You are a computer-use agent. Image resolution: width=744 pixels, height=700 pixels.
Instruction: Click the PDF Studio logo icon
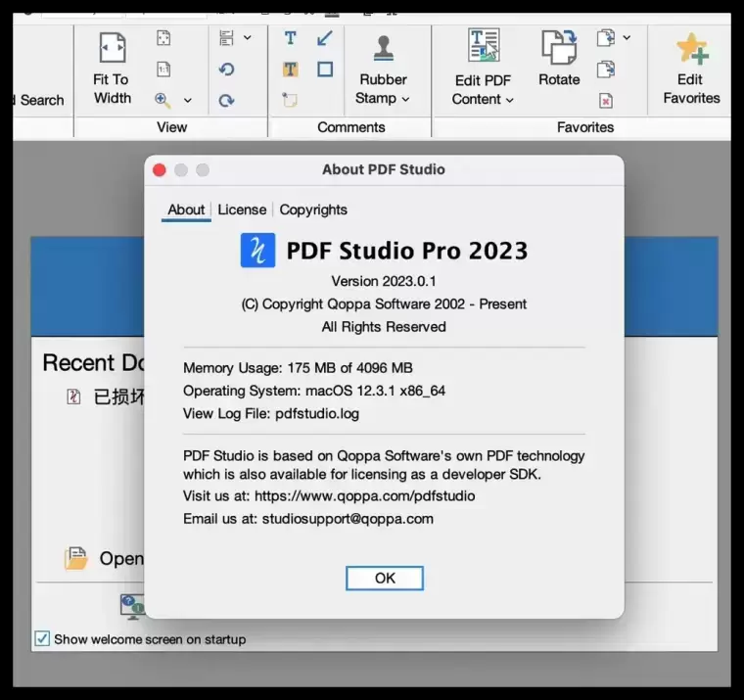[257, 250]
